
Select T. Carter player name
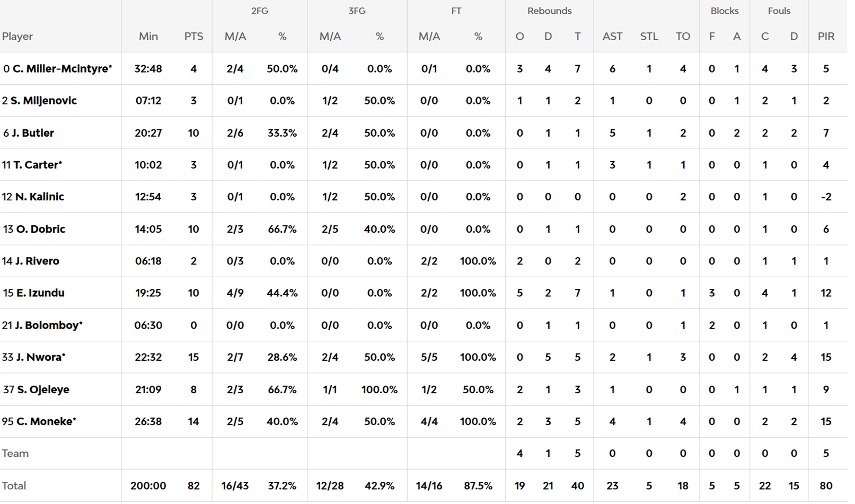(x=37, y=165)
